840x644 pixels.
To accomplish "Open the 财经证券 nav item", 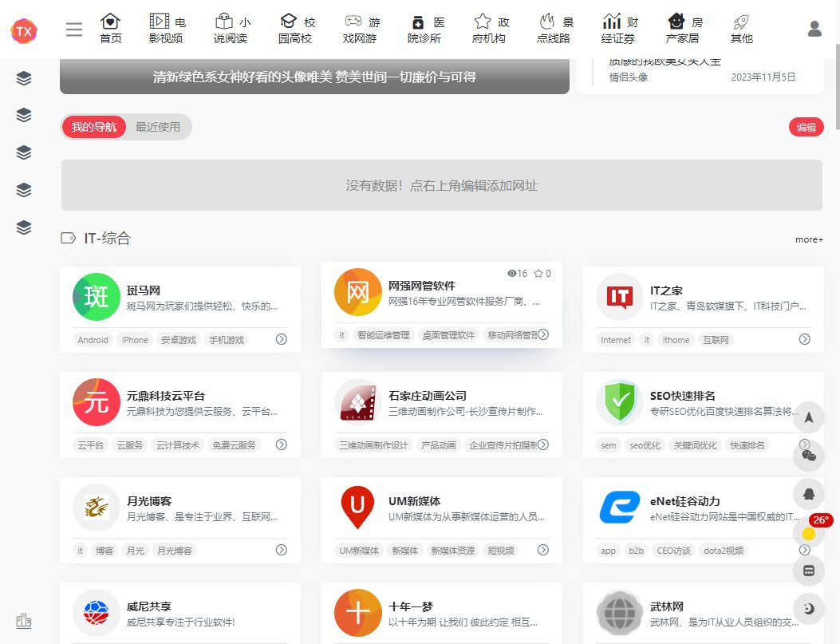I will click(619, 29).
